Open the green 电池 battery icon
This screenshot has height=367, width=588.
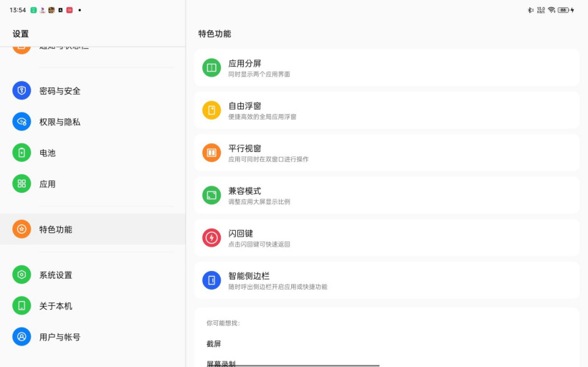click(22, 153)
